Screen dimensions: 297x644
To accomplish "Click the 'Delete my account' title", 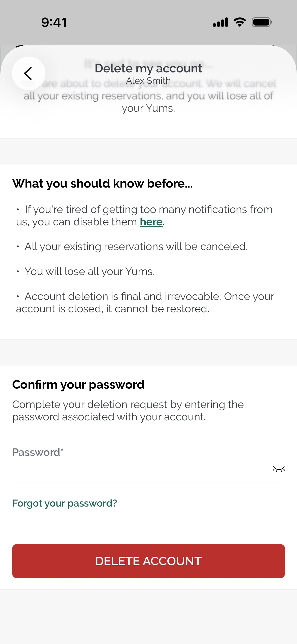I will pos(148,68).
